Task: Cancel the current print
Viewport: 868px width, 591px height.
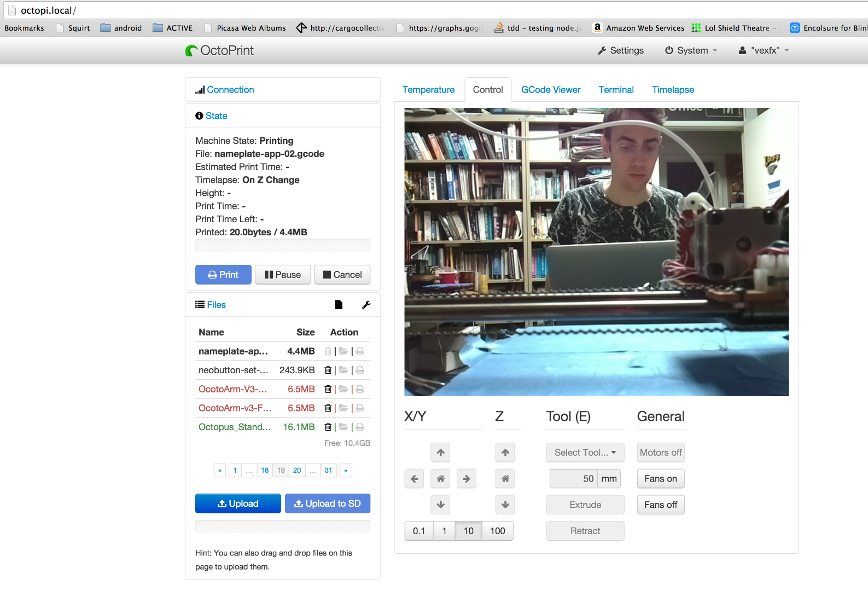Action: 342,275
